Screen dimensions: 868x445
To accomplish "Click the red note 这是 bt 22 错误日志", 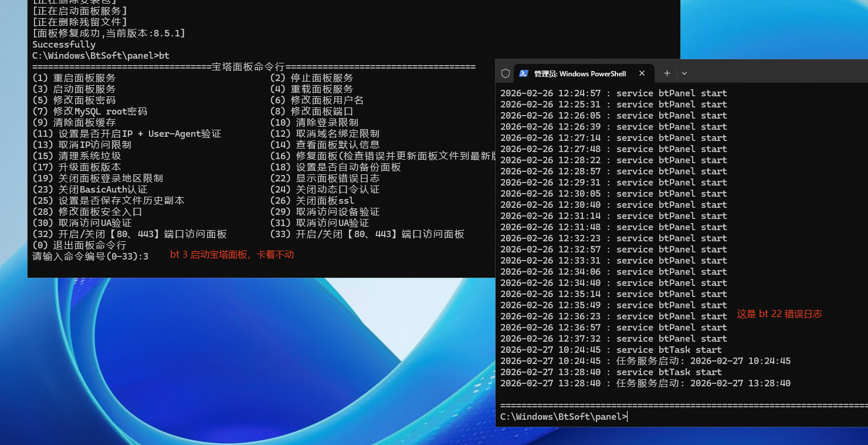I will tap(779, 314).
